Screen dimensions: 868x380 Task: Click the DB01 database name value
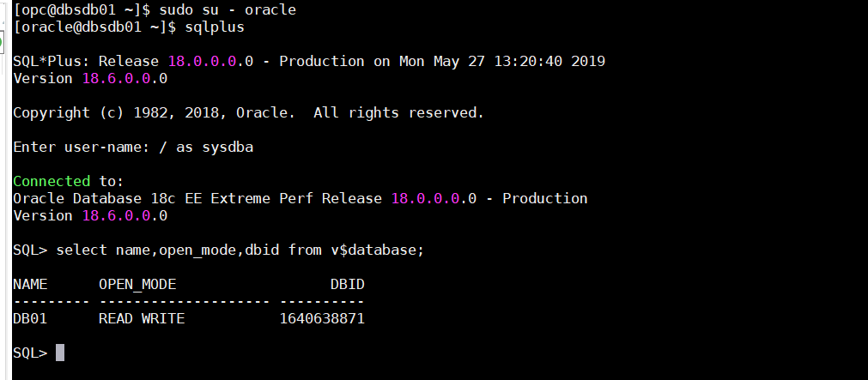coord(30,318)
